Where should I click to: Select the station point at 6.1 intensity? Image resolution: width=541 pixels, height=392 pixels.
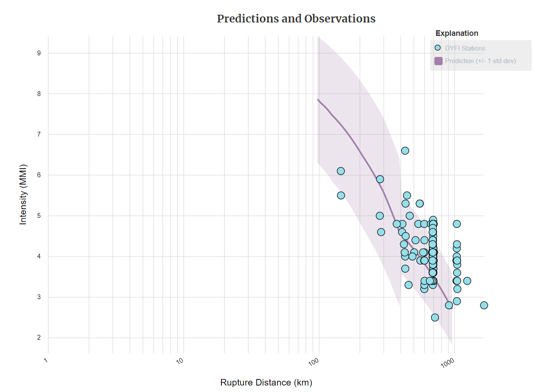[341, 171]
